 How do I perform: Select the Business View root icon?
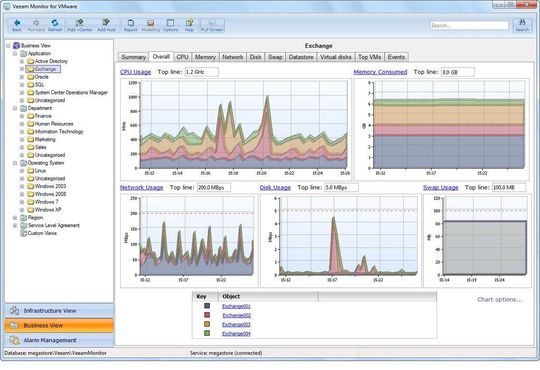tap(16, 45)
